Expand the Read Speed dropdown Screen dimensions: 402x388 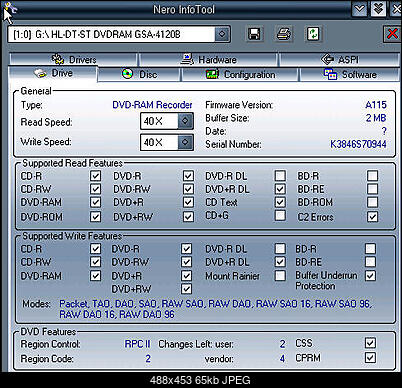click(185, 121)
